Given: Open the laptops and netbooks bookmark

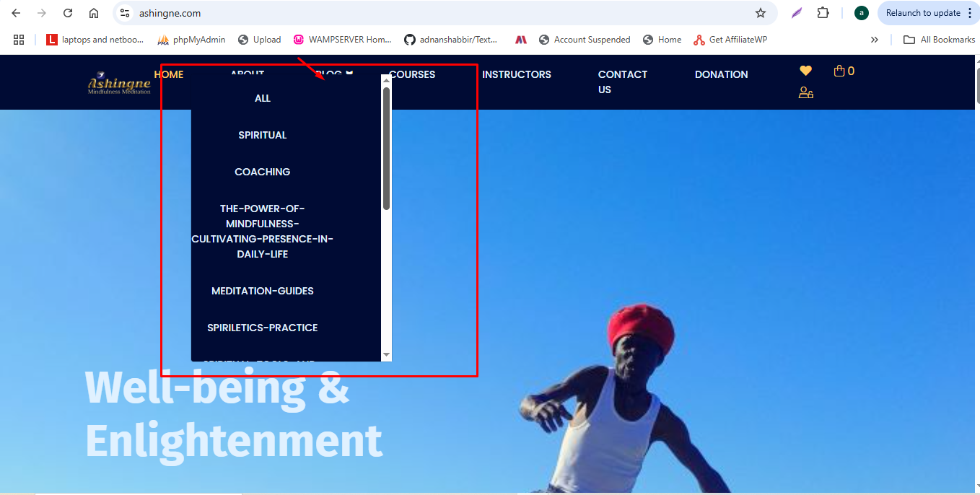Looking at the screenshot, I should [x=95, y=40].
